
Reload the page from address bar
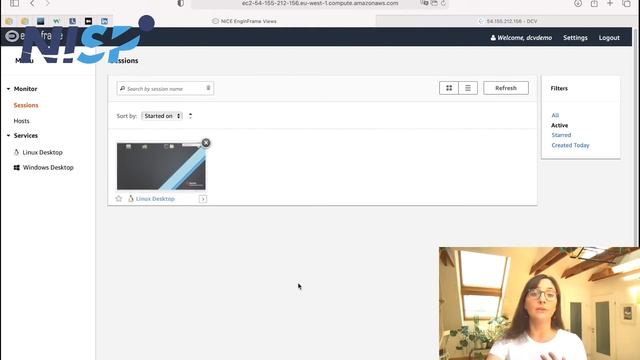tap(443, 3)
